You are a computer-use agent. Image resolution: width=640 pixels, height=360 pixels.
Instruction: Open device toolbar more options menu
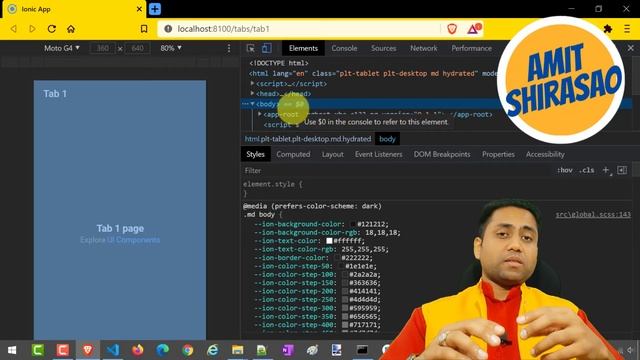229,49
